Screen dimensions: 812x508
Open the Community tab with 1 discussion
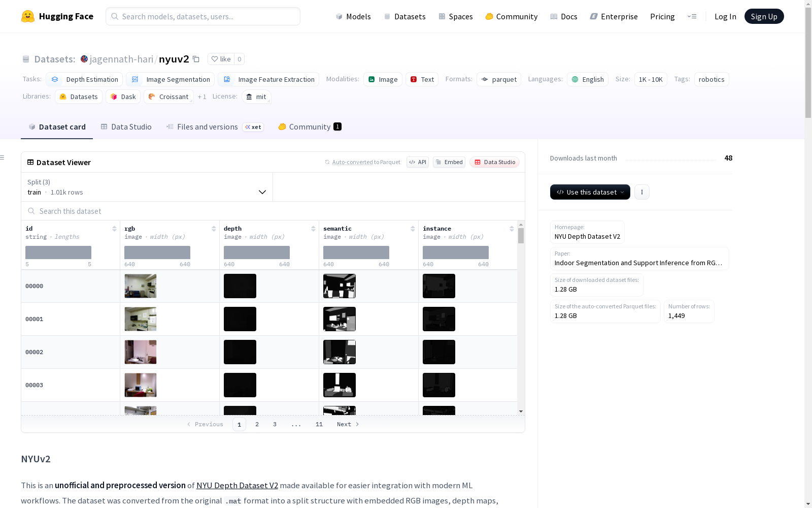pyautogui.click(x=310, y=127)
